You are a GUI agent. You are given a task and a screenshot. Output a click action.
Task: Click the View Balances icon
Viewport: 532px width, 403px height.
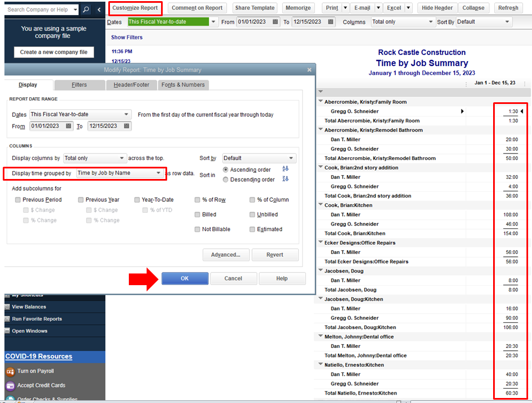tap(7, 307)
